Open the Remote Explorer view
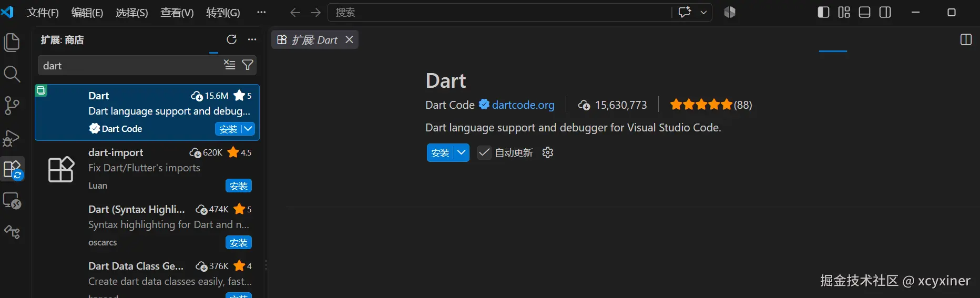 (12, 201)
